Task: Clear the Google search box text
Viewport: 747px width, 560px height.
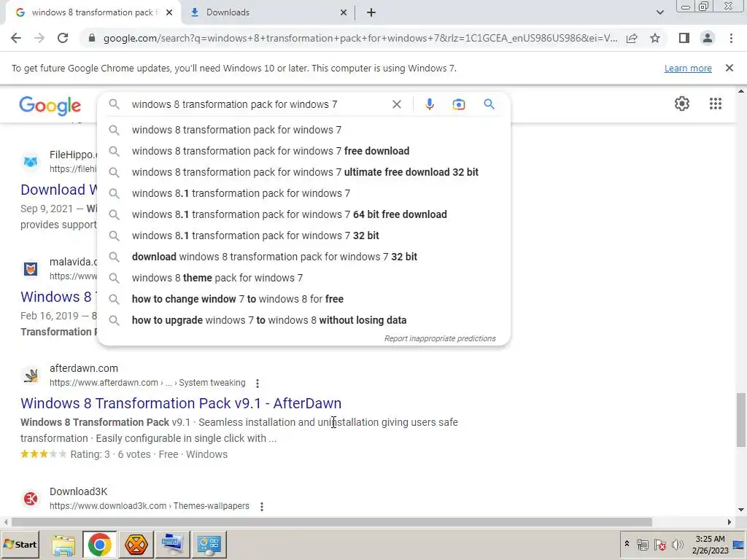Action: pyautogui.click(x=396, y=104)
